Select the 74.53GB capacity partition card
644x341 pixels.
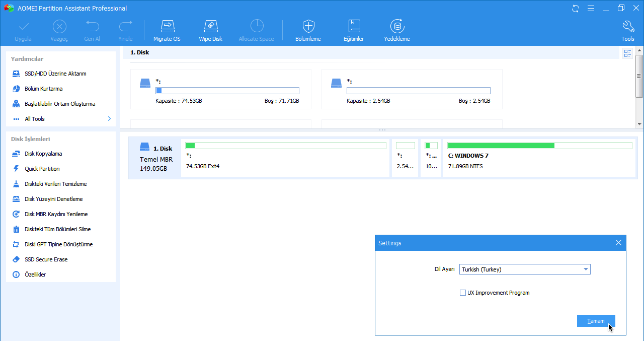click(x=221, y=89)
